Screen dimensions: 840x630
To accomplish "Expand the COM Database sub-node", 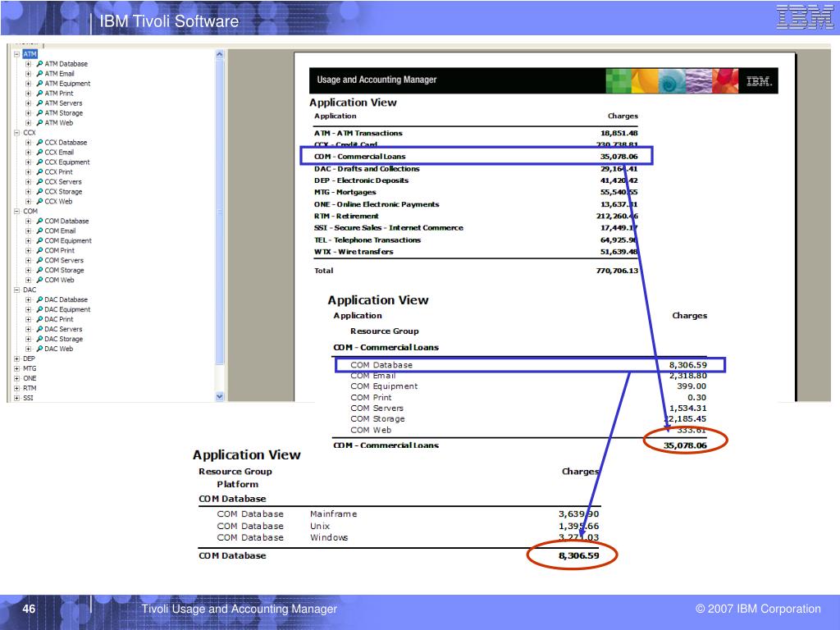I will click(29, 221).
